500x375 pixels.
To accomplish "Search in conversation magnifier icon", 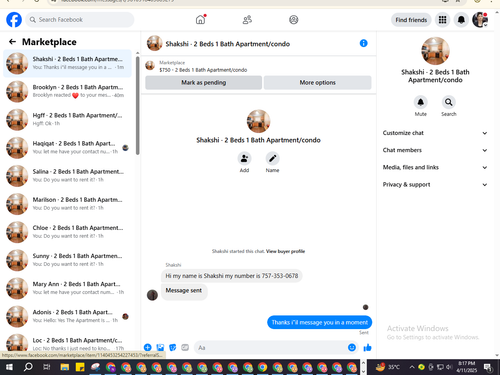I will tap(449, 102).
